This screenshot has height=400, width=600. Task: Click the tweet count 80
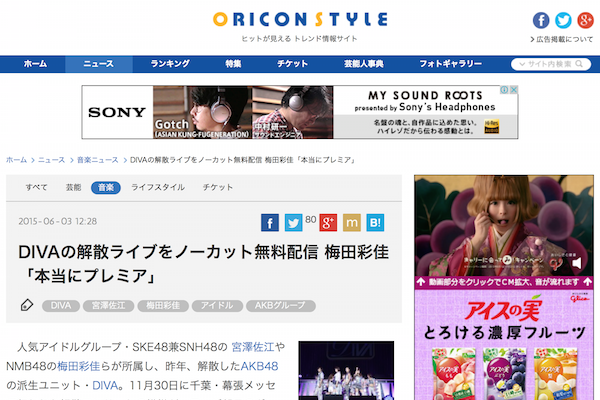pos(310,219)
